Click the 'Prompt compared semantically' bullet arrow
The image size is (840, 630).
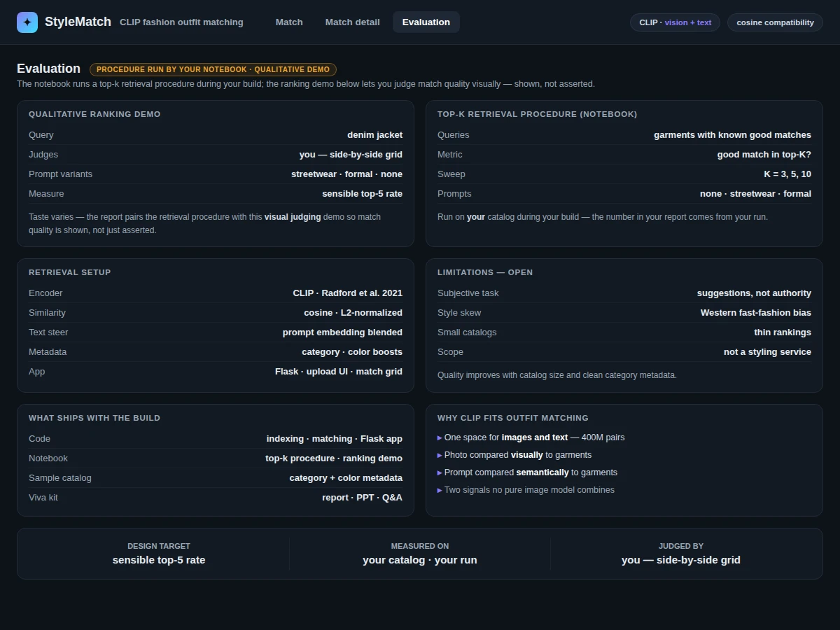(440, 472)
